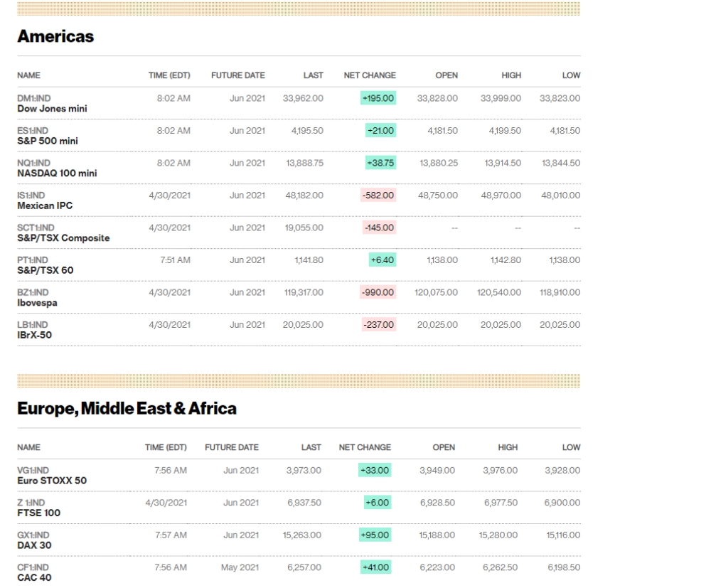Viewport: 711px width, 588px height.
Task: Click the +41.00 net change badge
Action: click(376, 567)
